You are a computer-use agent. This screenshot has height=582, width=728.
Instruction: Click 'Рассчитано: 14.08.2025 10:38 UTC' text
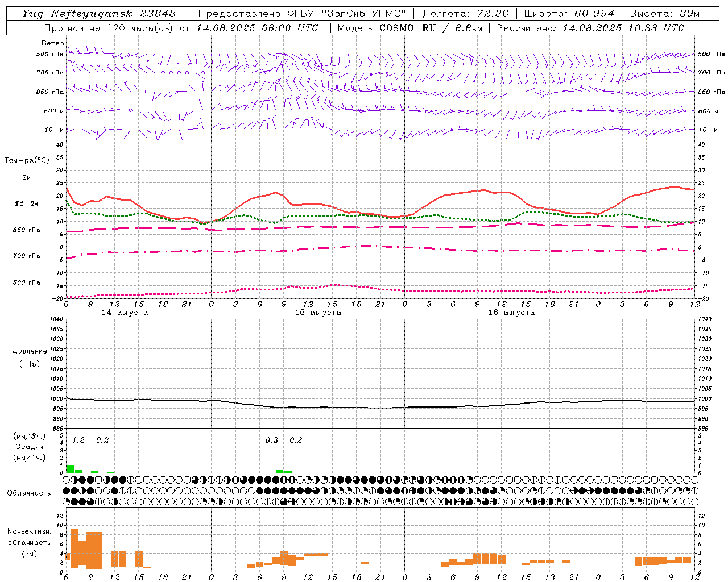pos(590,28)
